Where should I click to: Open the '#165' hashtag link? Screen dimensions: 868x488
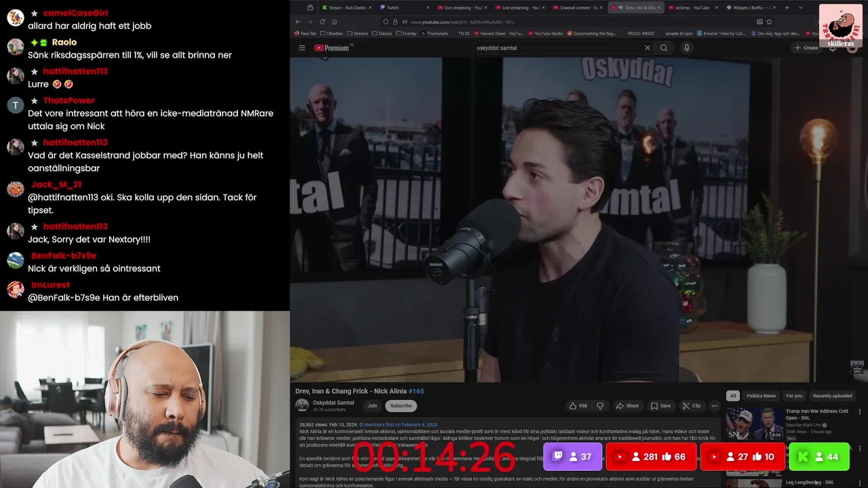416,391
